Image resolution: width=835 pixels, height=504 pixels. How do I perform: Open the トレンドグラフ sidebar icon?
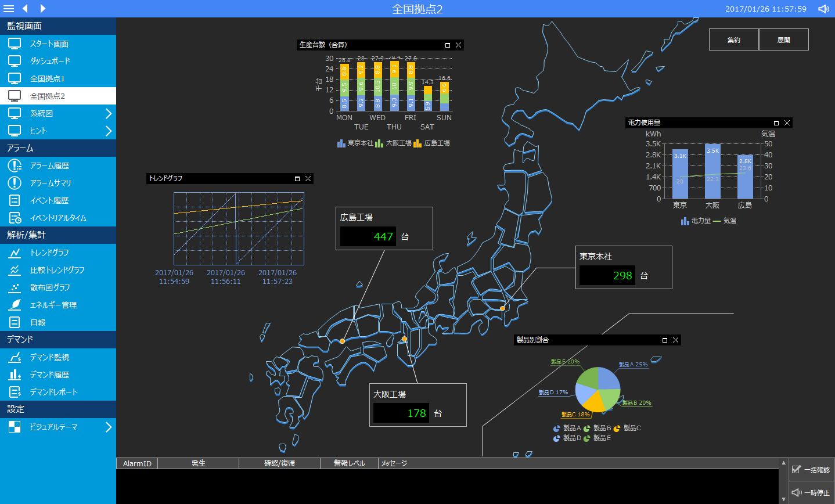[15, 253]
